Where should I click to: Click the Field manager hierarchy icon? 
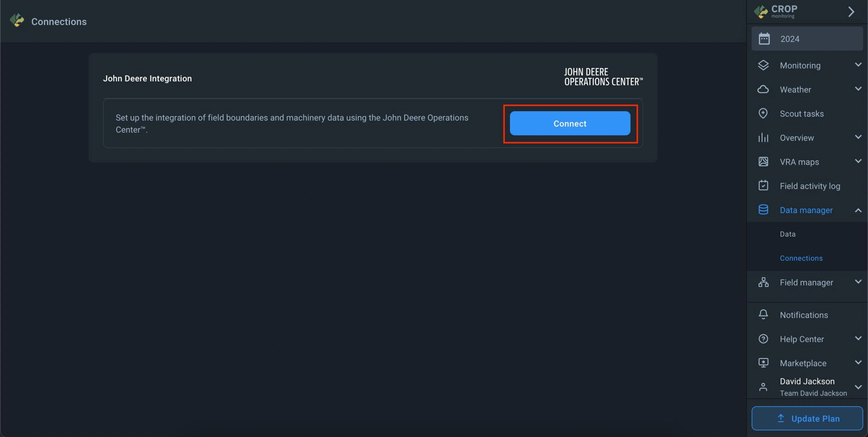763,282
